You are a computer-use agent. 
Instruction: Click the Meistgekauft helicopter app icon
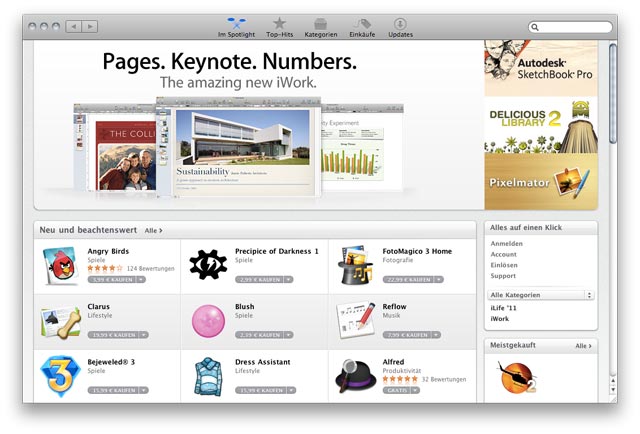coord(517,378)
